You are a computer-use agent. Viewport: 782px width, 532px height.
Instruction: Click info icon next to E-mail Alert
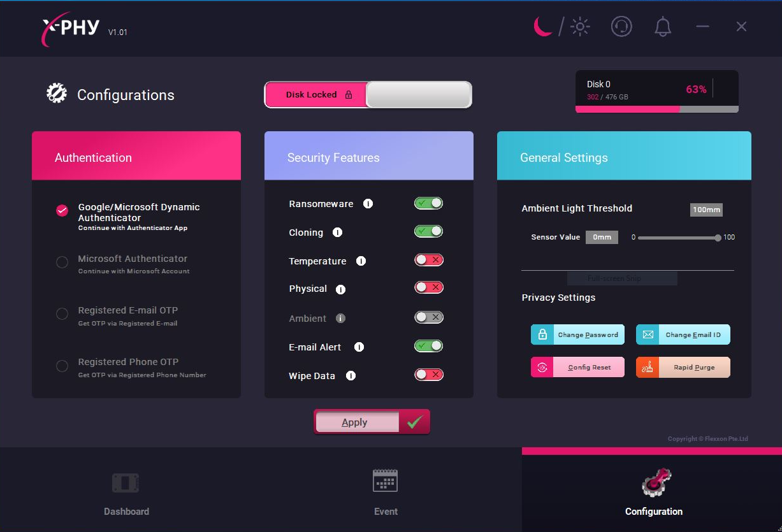pyautogui.click(x=359, y=347)
